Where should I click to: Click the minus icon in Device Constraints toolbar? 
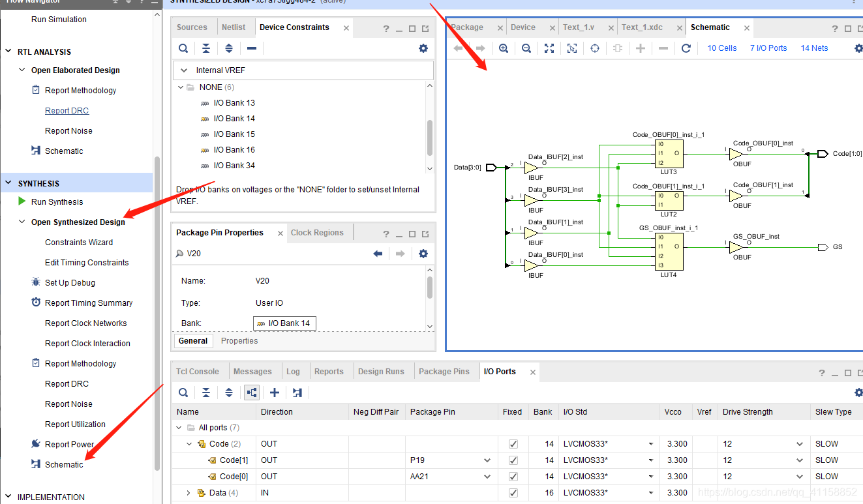tap(252, 48)
